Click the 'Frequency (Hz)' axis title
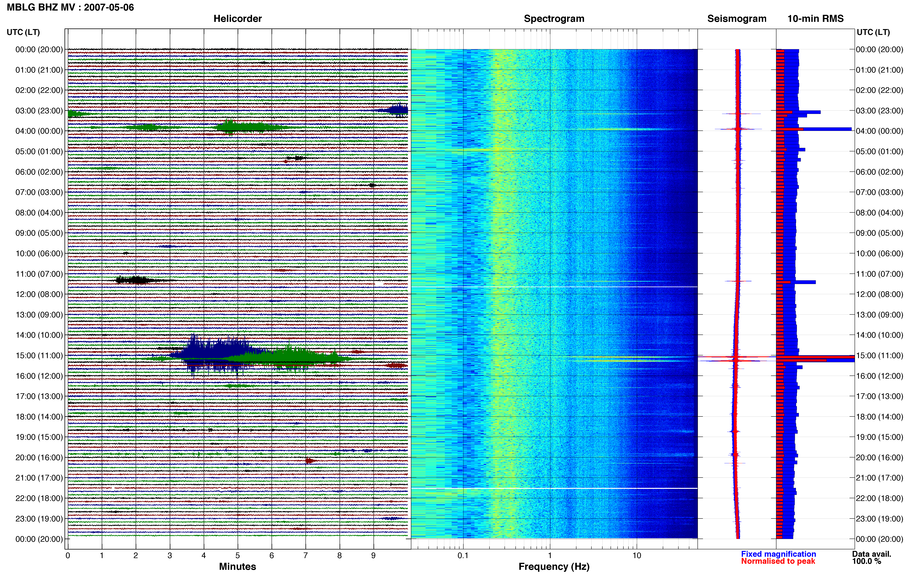The height and width of the screenshot is (578, 924). point(554,566)
